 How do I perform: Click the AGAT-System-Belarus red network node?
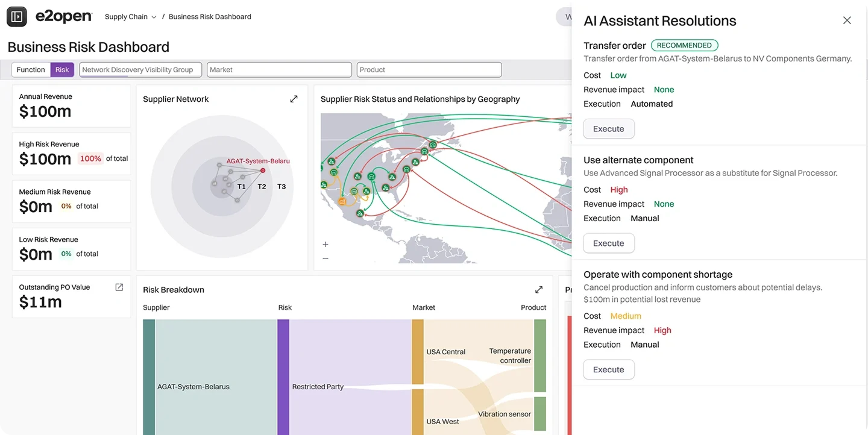pos(263,171)
